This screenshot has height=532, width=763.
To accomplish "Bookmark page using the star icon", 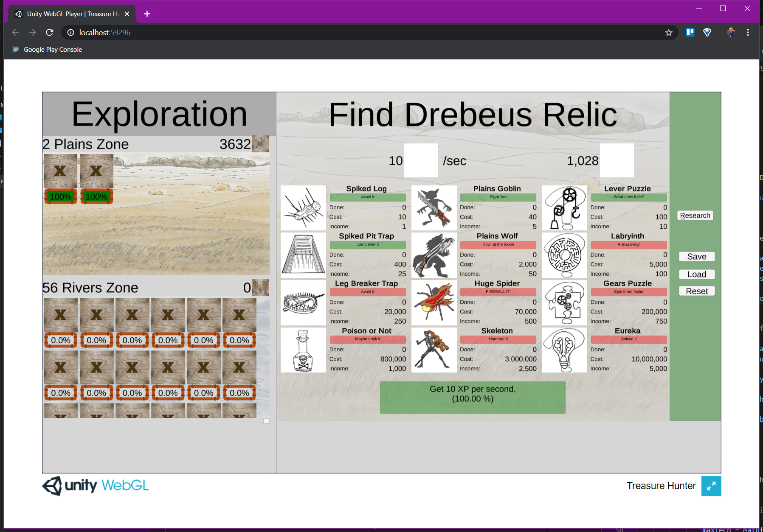I will pyautogui.click(x=668, y=33).
